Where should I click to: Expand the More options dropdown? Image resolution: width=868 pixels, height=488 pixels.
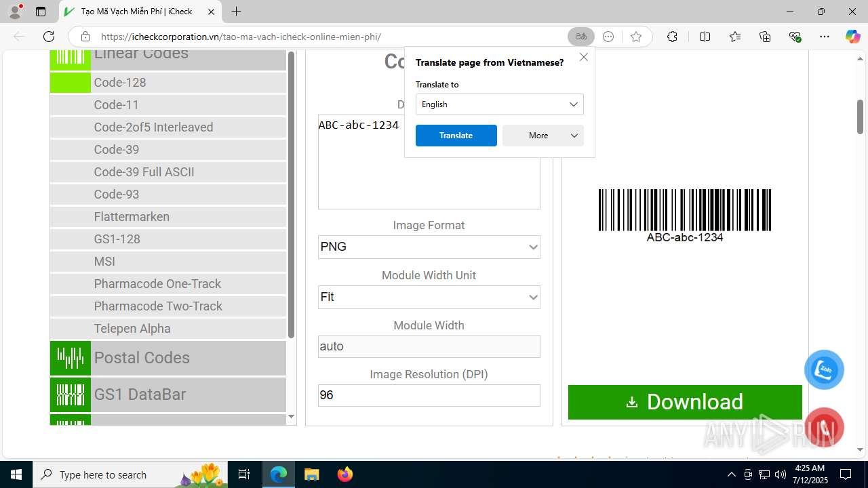tap(543, 136)
